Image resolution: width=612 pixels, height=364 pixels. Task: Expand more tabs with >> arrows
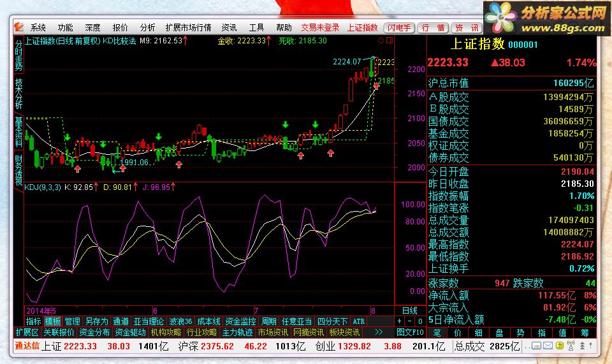(379, 332)
